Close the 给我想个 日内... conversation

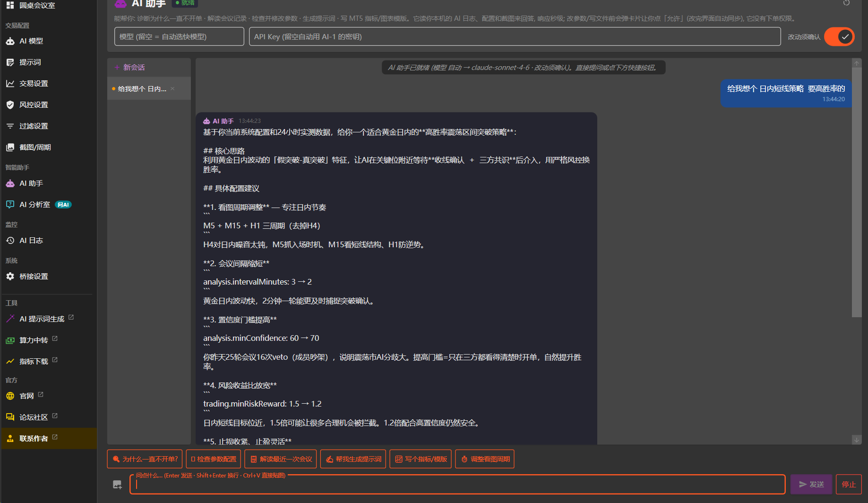click(172, 88)
